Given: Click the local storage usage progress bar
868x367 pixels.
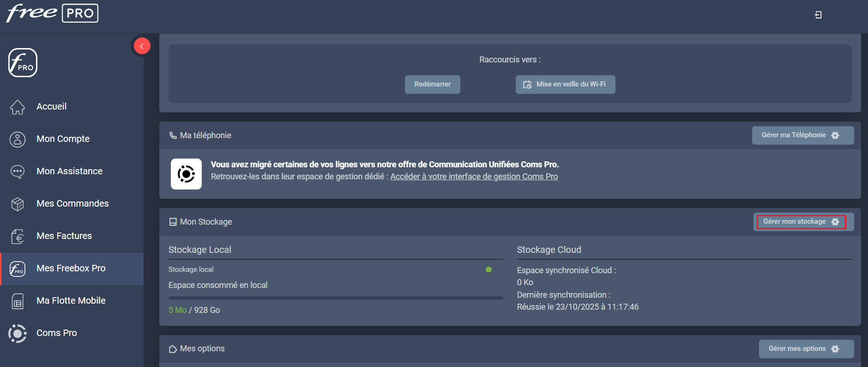Looking at the screenshot, I should coord(335,298).
